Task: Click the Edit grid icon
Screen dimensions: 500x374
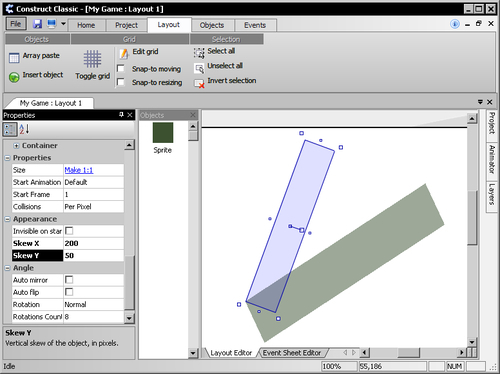Action: 124,53
